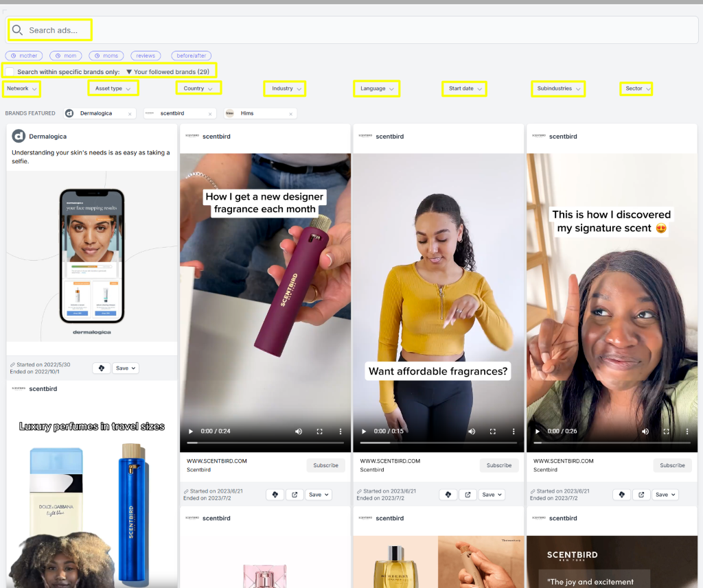
Task: Open the Country filter dropdown
Action: coord(198,89)
